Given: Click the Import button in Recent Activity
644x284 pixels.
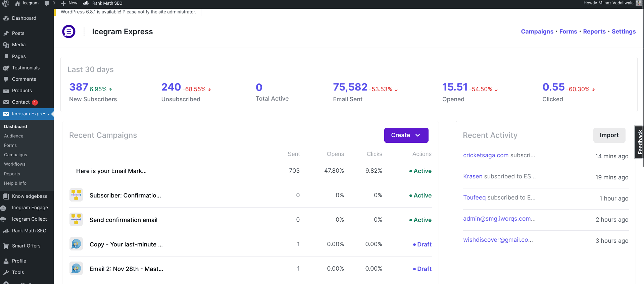Looking at the screenshot, I should coord(609,135).
